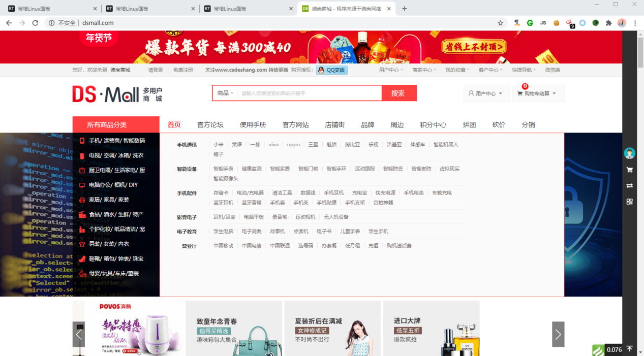Click the browser back arrow
Screen dimensions: 644x356
pos(9,23)
